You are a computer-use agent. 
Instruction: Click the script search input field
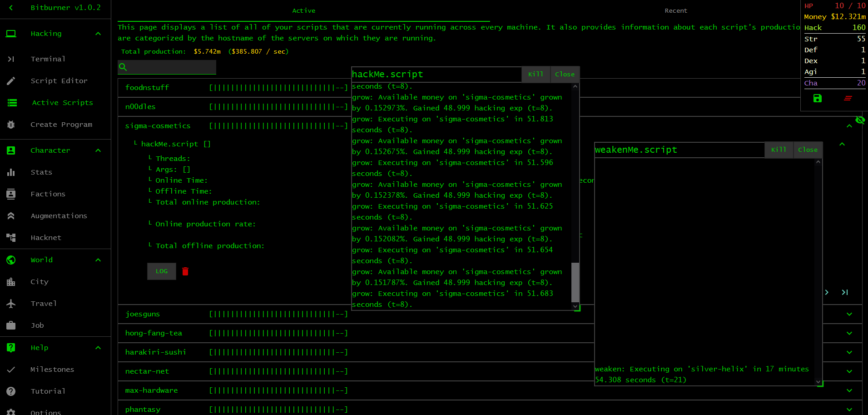click(x=167, y=67)
